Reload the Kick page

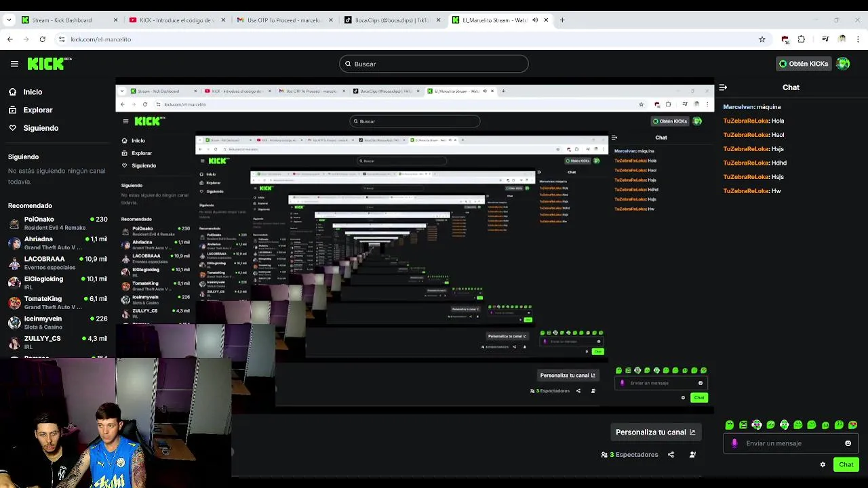coord(42,39)
